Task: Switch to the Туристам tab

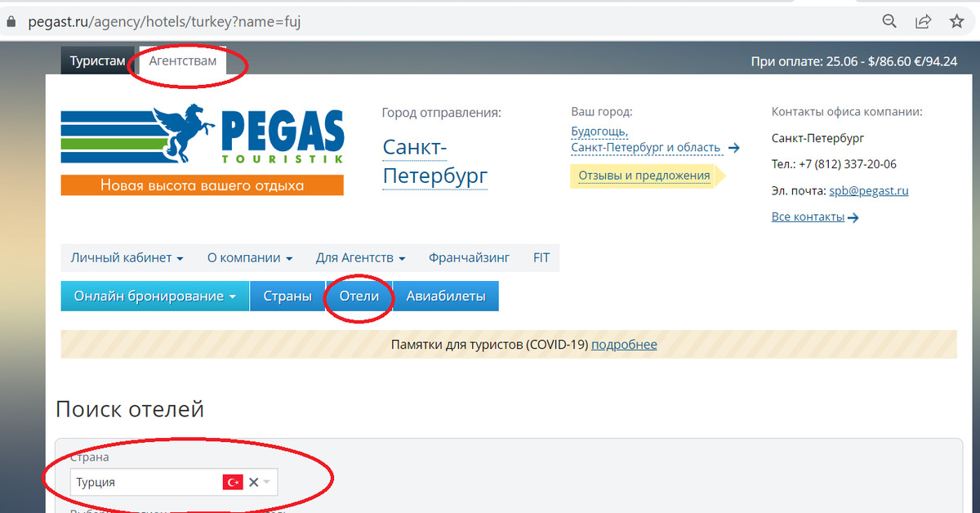Action: pos(97,61)
